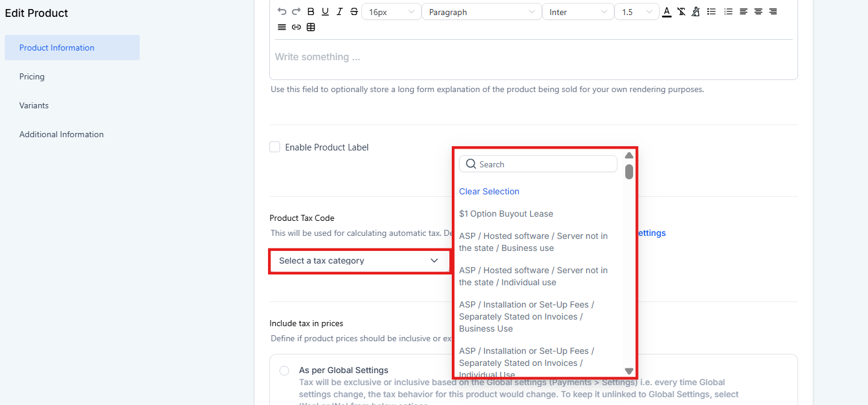Viewport: 868px width, 405px height.
Task: Align text right
Action: (x=773, y=11)
